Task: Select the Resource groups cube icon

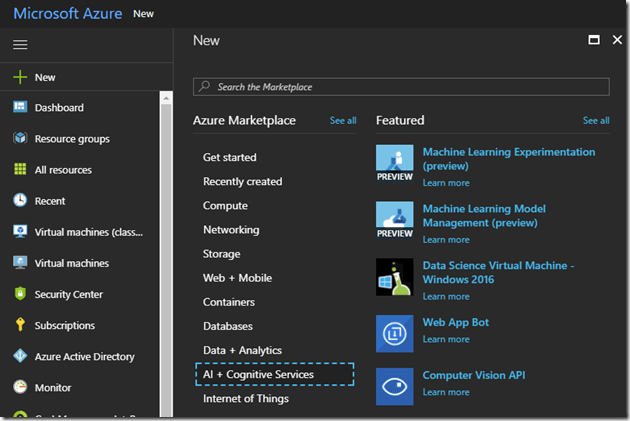Action: click(20, 139)
